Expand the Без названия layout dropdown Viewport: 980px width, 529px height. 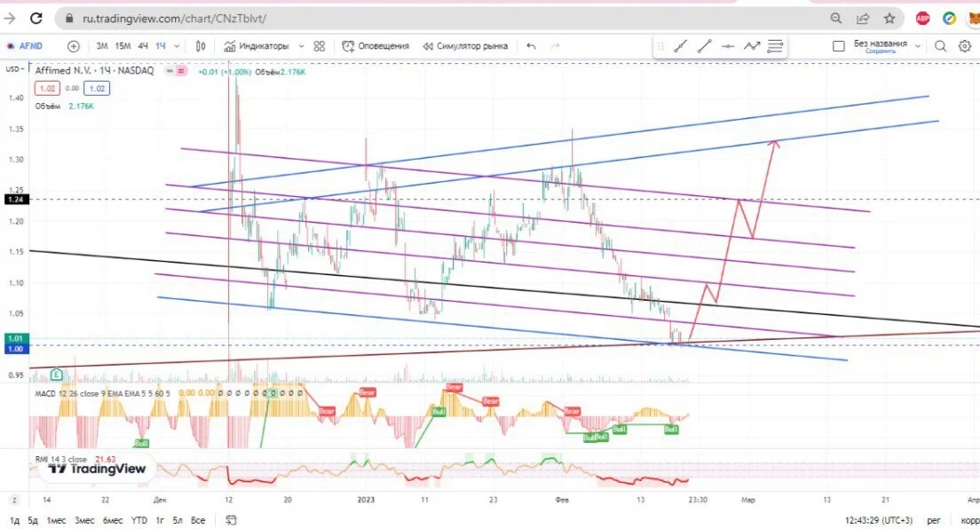pyautogui.click(x=918, y=45)
